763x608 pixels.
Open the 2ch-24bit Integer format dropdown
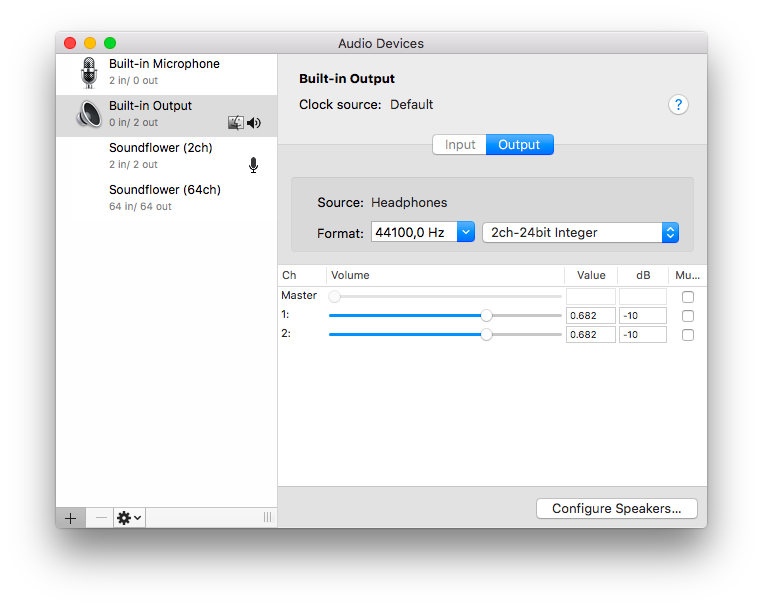tap(670, 232)
